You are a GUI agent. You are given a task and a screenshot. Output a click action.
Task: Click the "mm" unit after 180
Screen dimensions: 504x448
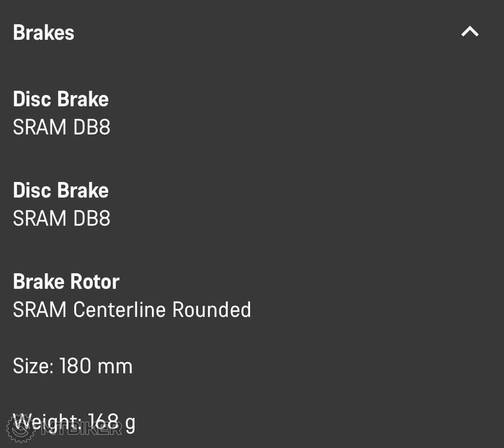(115, 366)
